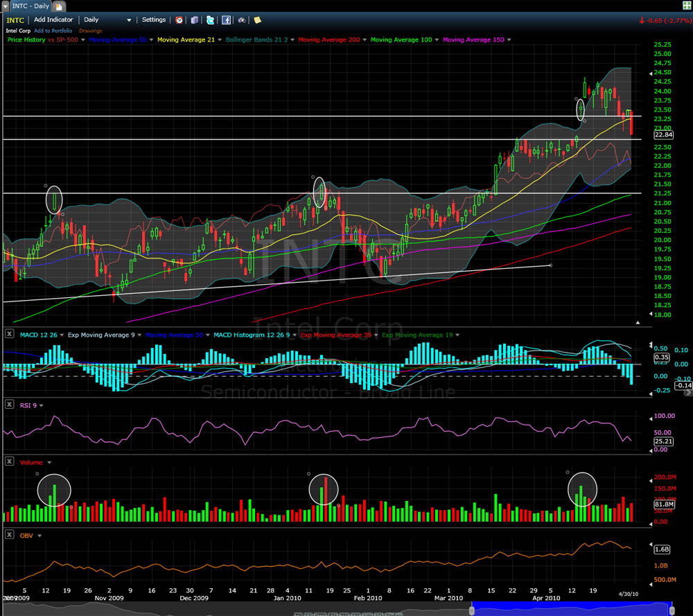This screenshot has width=693, height=616.
Task: Click the stacked documents icon in toolbar
Action: coord(195,20)
